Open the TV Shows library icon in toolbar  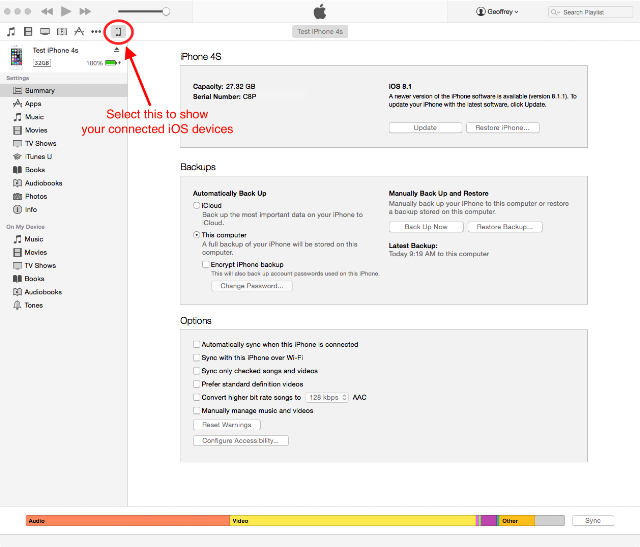tap(45, 31)
